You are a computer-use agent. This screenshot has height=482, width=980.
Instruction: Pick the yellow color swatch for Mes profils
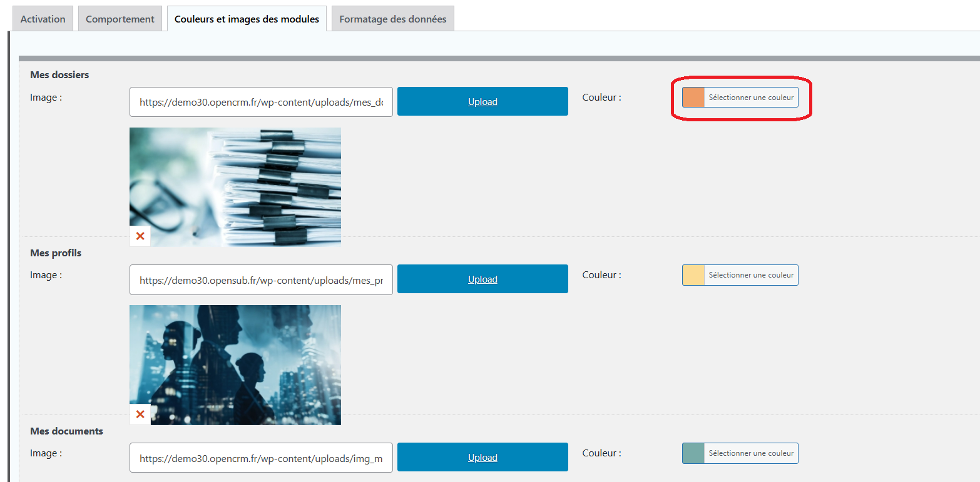(693, 275)
